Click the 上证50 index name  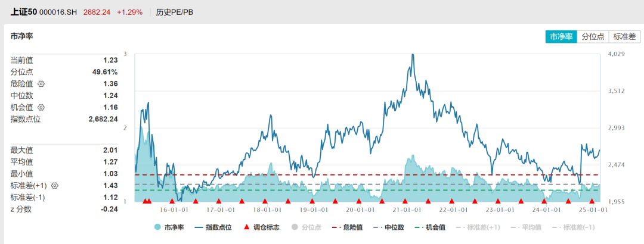[x=24, y=12]
